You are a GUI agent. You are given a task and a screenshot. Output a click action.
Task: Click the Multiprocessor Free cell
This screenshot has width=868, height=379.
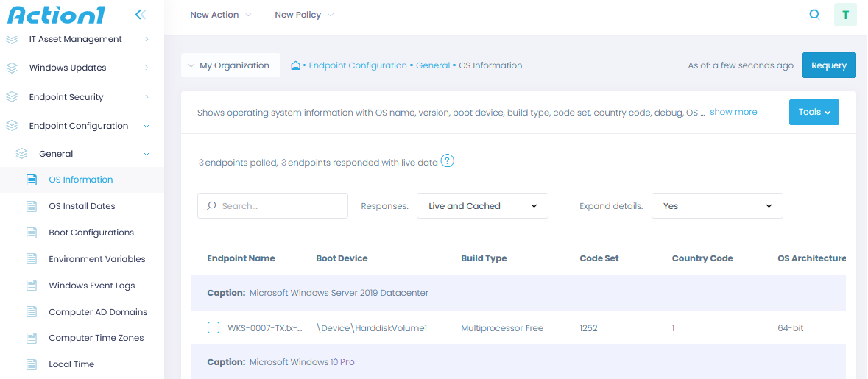(x=502, y=328)
